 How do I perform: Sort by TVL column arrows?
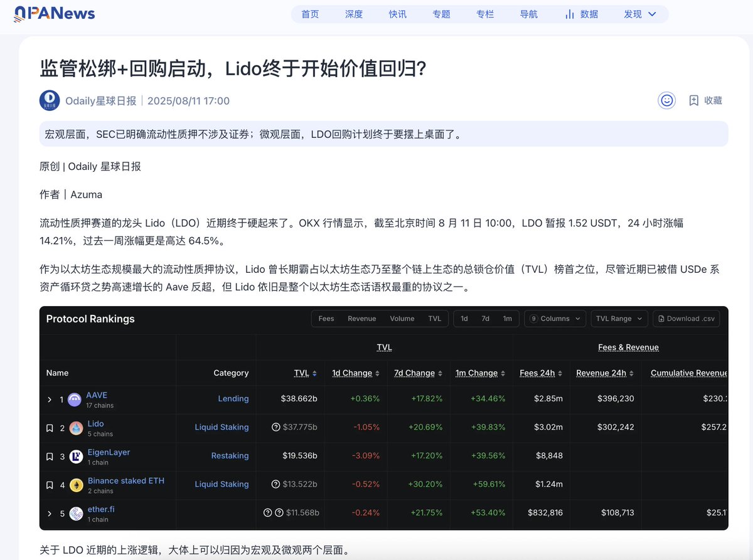pyautogui.click(x=314, y=373)
